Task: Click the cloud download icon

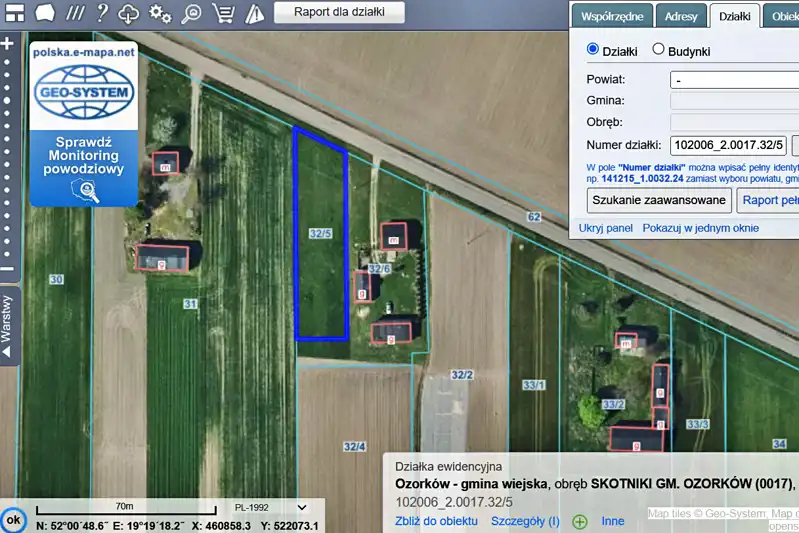Action: pos(129,13)
